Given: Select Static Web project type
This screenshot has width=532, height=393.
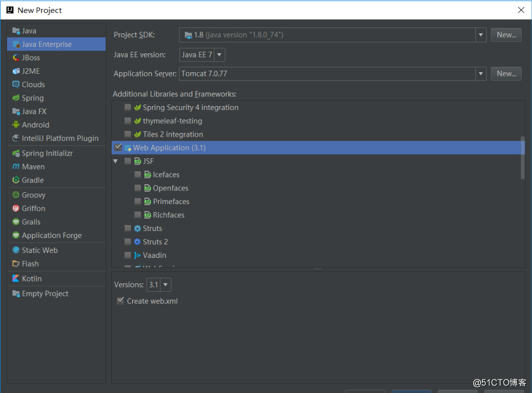Looking at the screenshot, I should pos(56,250).
